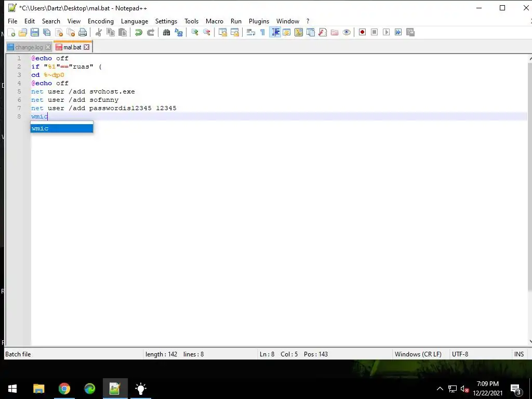The image size is (532, 399).
Task: Select the mal.bat tab
Action: tap(72, 47)
